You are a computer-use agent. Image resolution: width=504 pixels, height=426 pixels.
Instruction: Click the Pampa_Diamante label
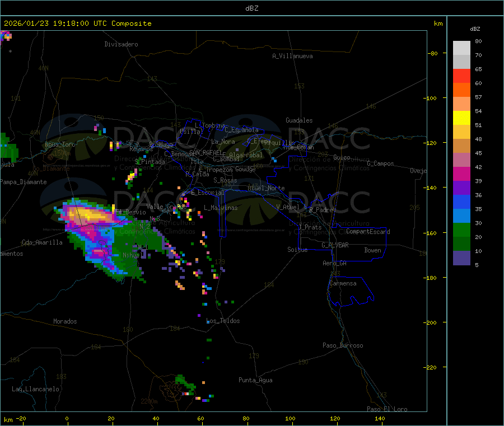[x=24, y=182]
